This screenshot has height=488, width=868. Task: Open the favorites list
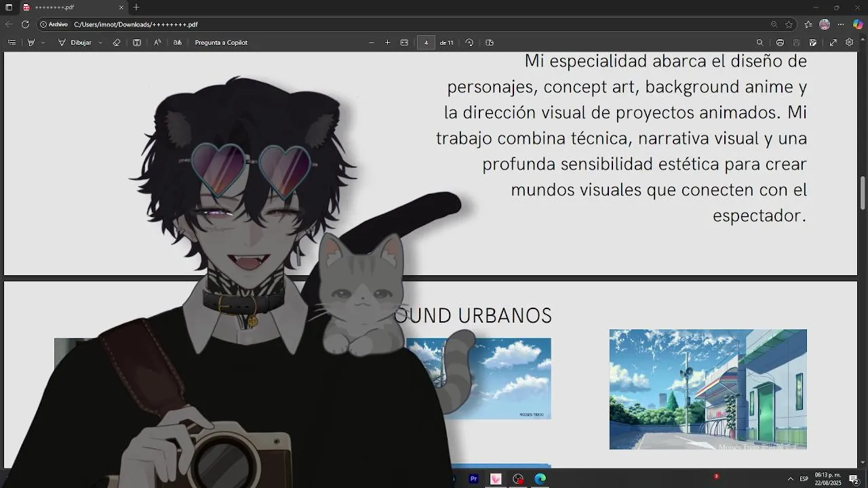tap(808, 24)
